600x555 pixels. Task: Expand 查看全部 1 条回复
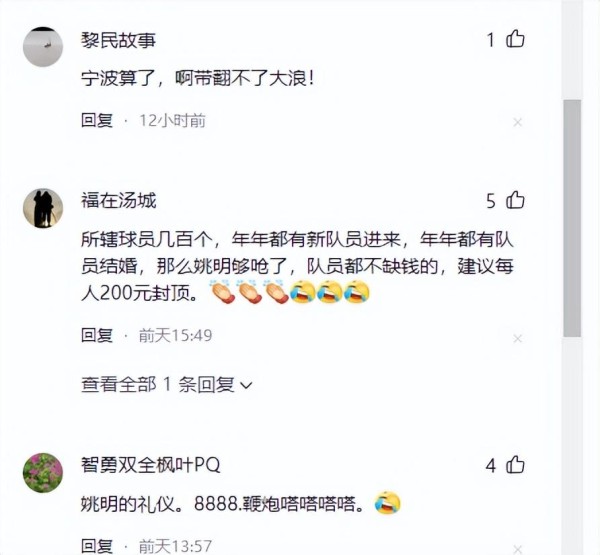[166, 384]
